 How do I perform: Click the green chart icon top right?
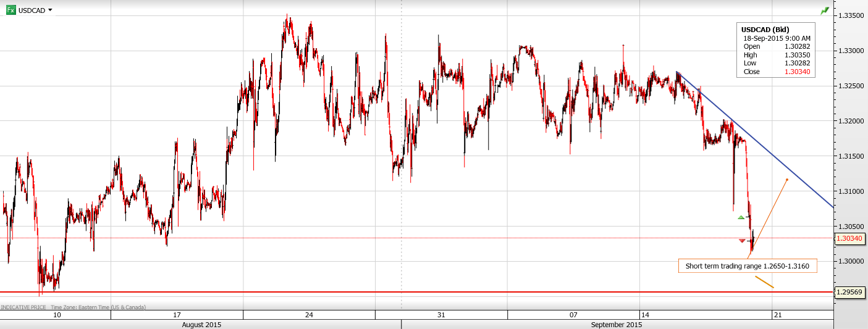point(824,10)
